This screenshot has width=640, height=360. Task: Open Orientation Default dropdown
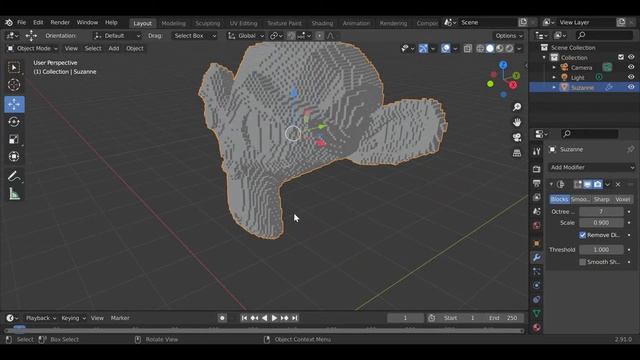click(117, 36)
